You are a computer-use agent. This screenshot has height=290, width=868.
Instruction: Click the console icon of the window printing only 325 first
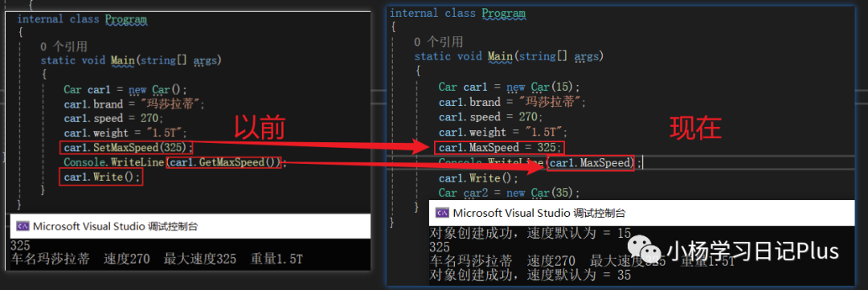[23, 226]
